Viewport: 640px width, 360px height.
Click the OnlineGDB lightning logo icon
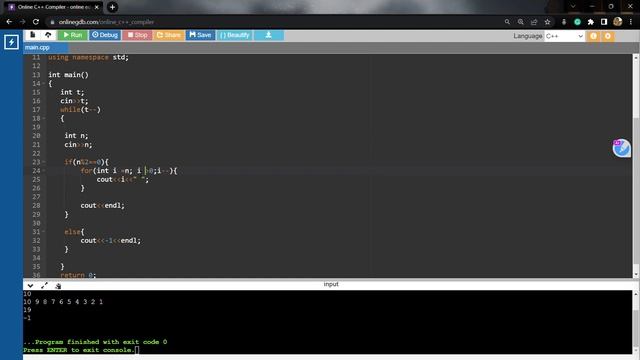pyautogui.click(x=11, y=42)
